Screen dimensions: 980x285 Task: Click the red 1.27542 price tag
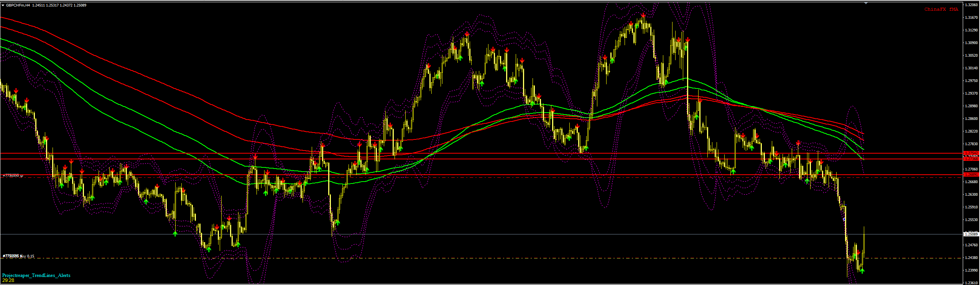pyautogui.click(x=972, y=153)
